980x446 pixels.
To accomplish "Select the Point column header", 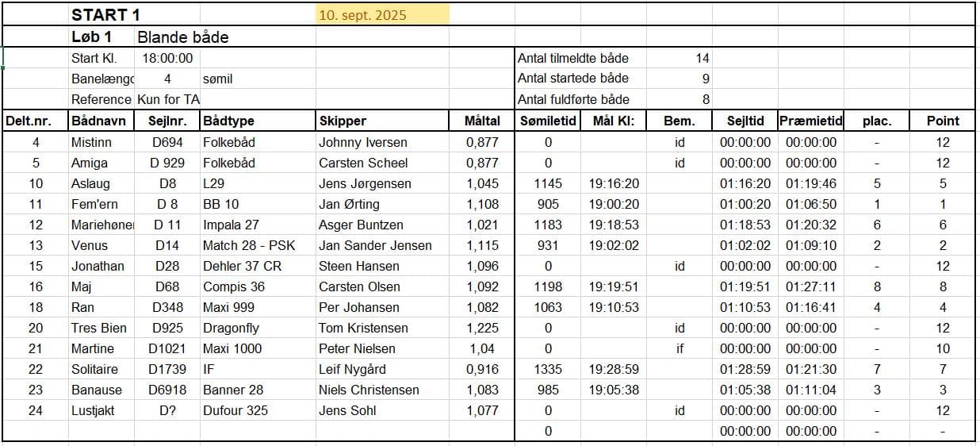I will click(943, 121).
